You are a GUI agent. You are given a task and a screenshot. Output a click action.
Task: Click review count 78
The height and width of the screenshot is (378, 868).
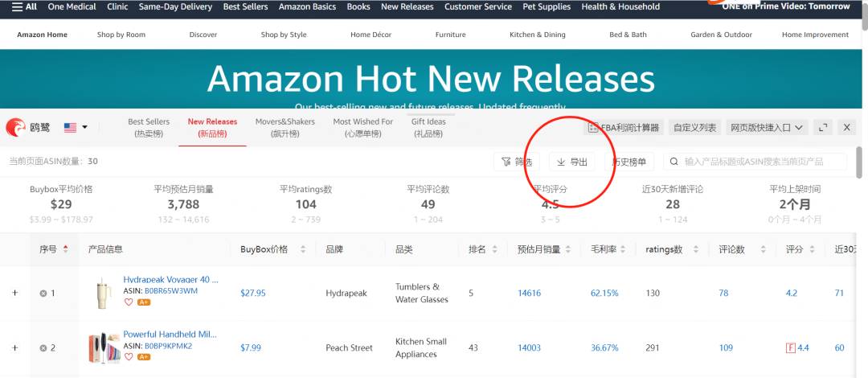(723, 293)
